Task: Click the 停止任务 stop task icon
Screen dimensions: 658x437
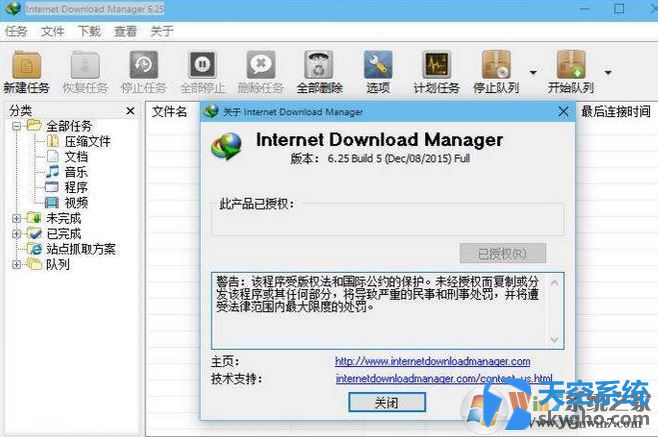Action: click(x=144, y=65)
